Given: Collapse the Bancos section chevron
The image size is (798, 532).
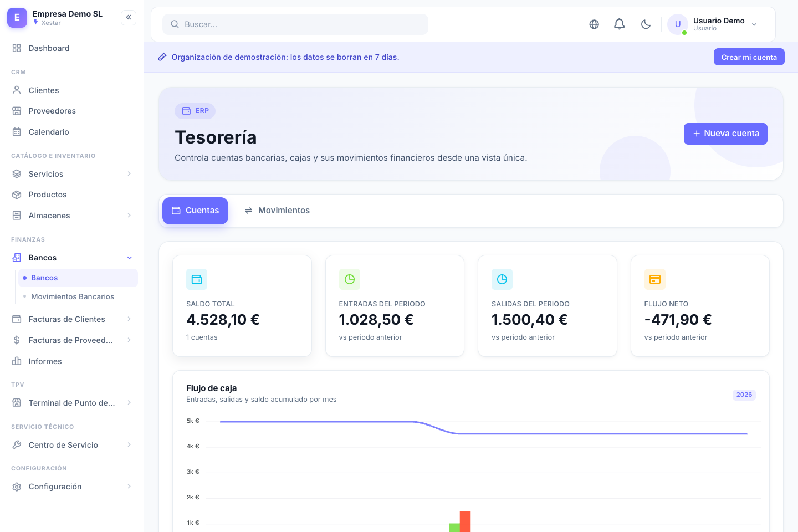Looking at the screenshot, I should coord(129,258).
